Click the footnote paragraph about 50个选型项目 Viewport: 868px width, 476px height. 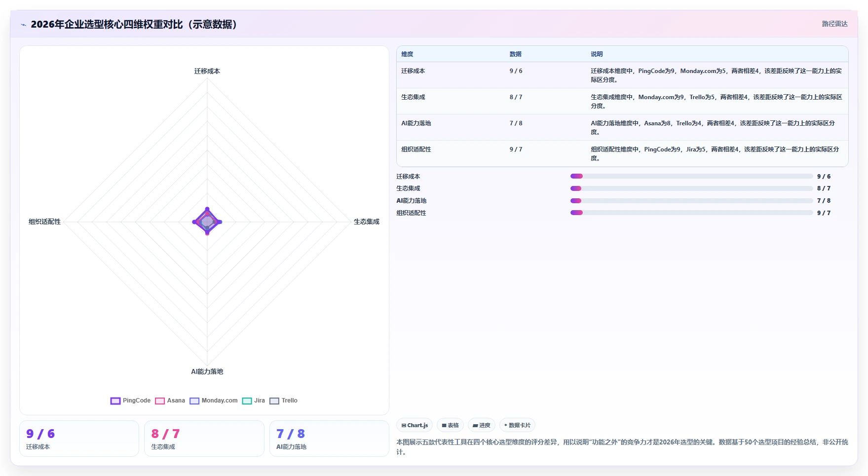coord(622,447)
